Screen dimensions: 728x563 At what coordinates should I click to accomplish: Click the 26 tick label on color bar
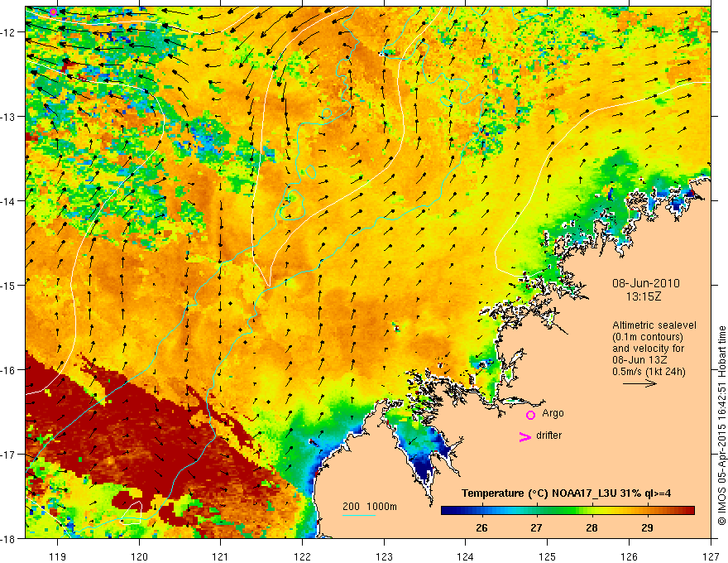481,527
